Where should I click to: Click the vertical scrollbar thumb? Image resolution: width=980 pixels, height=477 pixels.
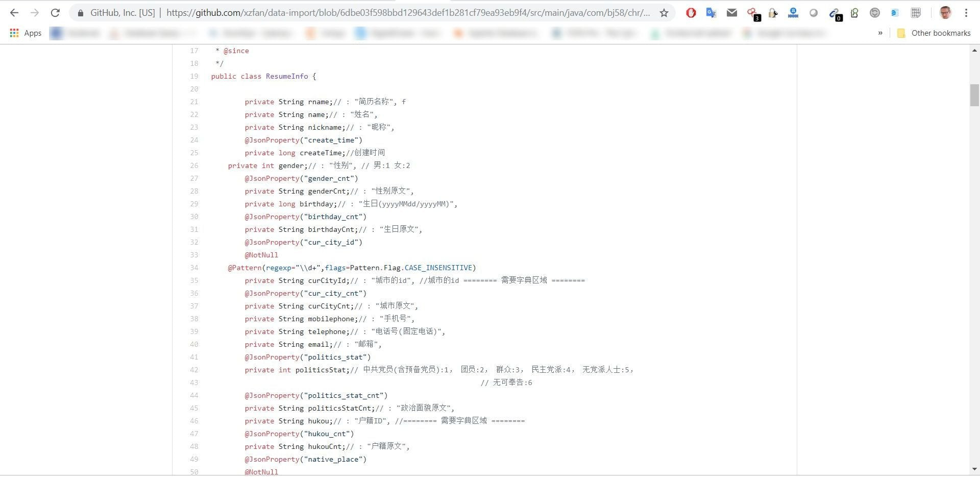(974, 95)
